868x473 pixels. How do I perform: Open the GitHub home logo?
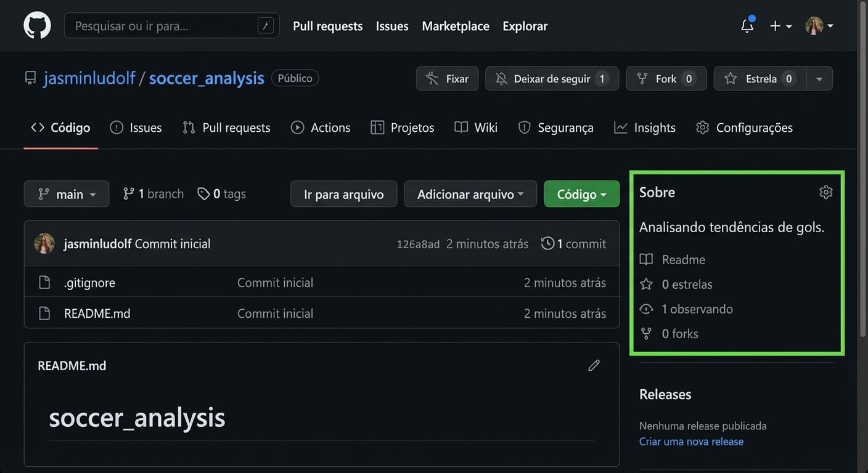click(x=37, y=26)
